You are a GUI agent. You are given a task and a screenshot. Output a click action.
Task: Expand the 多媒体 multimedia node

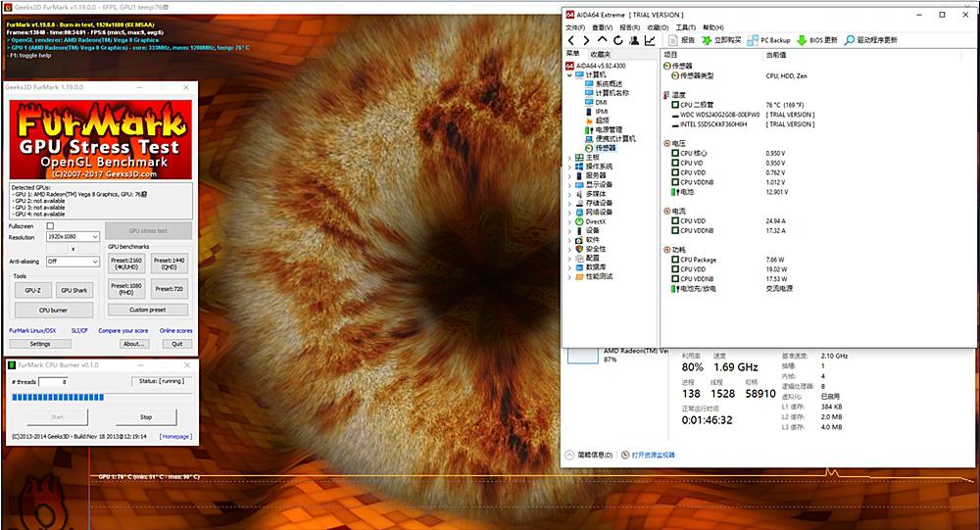pos(569,194)
